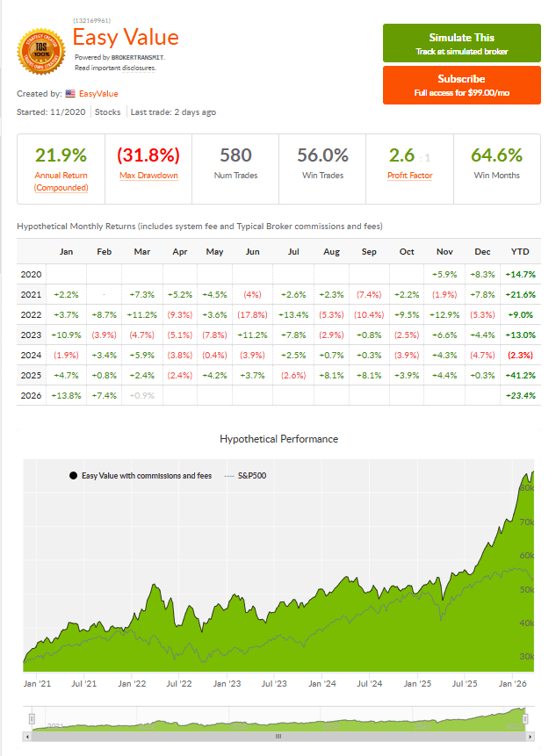
Task: Click the navigator scrollbar right arrow
Action: (x=530, y=736)
